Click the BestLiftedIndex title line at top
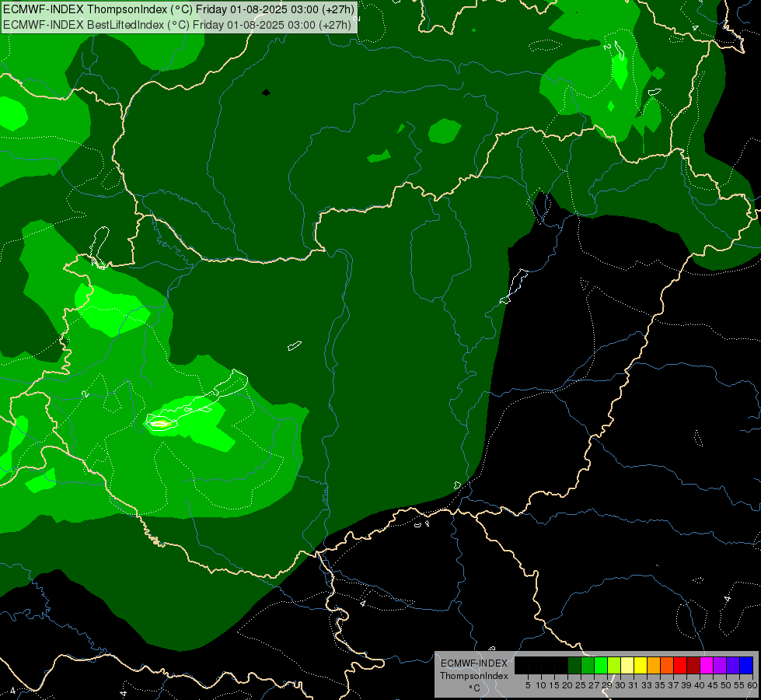The height and width of the screenshot is (700, 761). tap(176, 25)
